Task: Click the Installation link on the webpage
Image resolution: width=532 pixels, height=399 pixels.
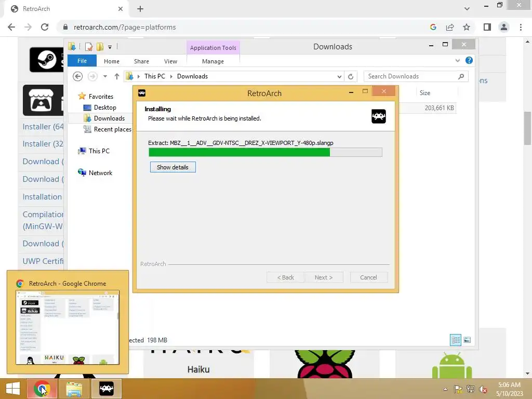Action: 42,197
